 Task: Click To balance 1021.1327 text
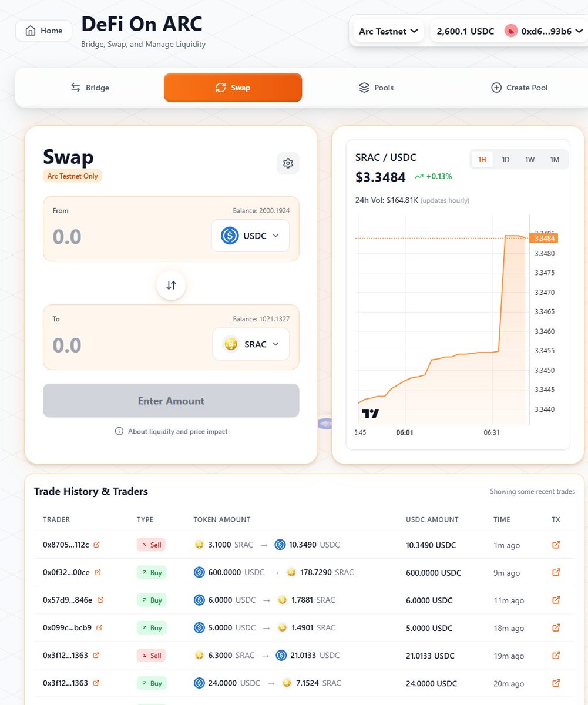coord(261,319)
